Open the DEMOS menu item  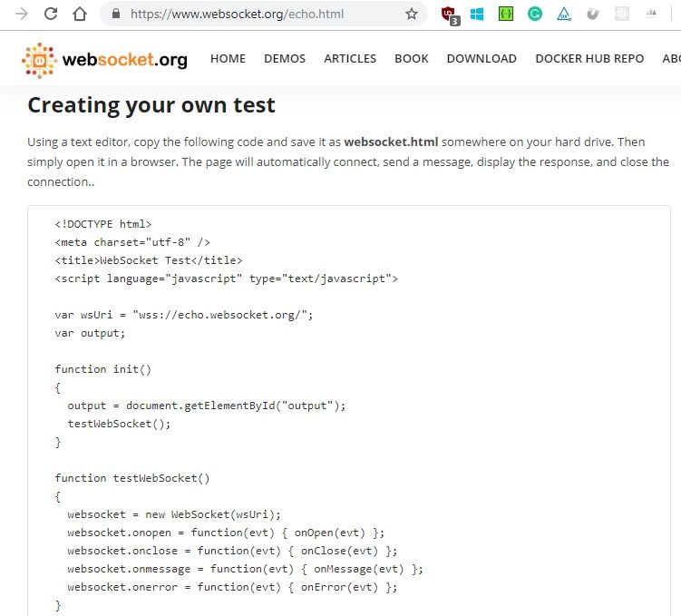click(x=285, y=58)
